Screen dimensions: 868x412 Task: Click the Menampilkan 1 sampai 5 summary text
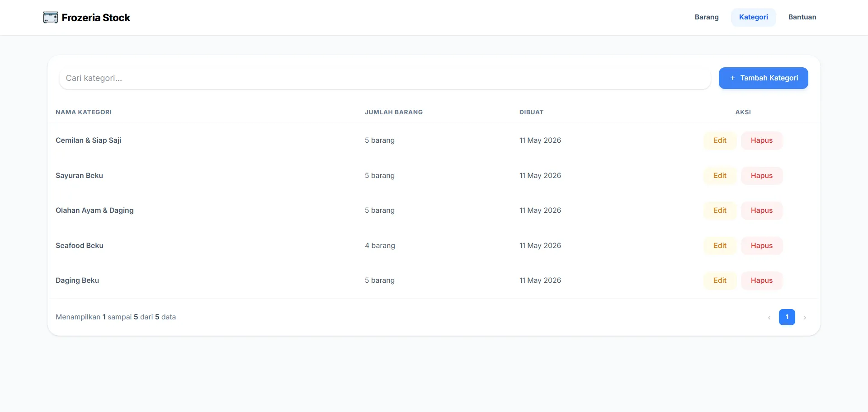116,317
